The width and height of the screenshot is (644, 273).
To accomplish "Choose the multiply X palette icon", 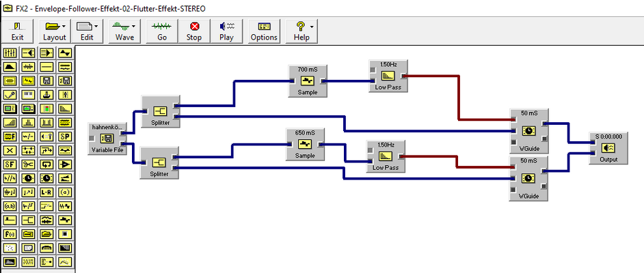I will 10,150.
